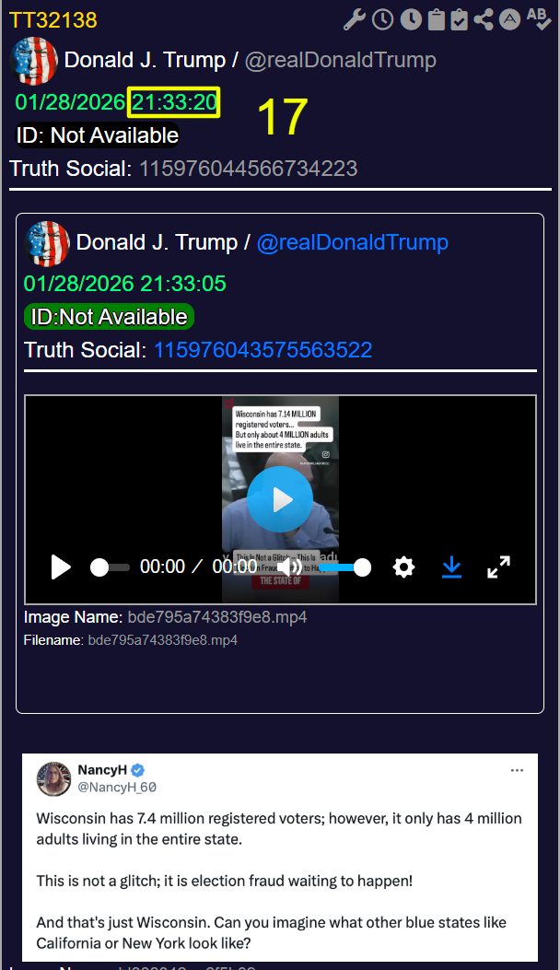Image resolution: width=560 pixels, height=970 pixels.
Task: Open Truth Social link 115976043575563522
Action: point(262,350)
